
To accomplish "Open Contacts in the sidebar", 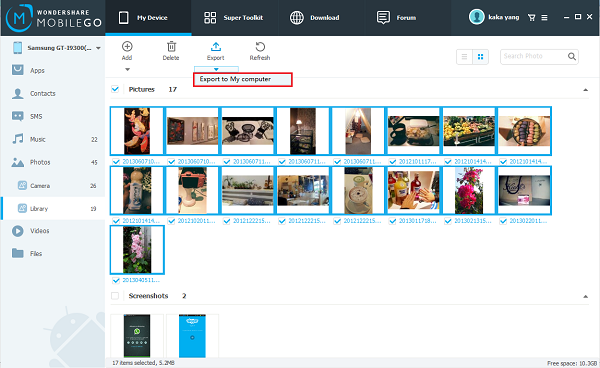I will click(52, 93).
